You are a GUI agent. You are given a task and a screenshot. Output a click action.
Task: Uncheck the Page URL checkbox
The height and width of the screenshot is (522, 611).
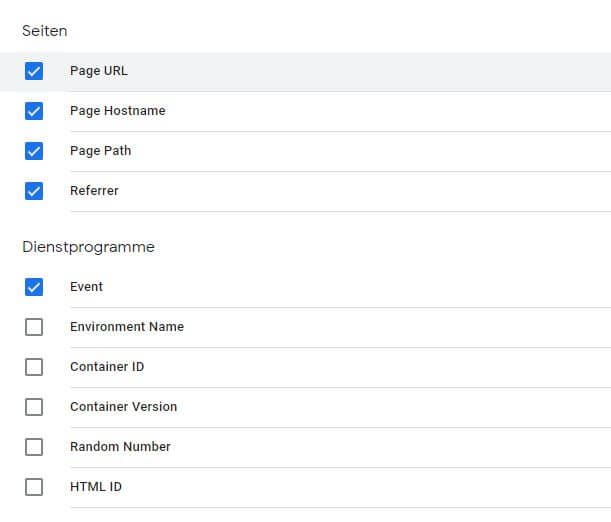pos(34,71)
